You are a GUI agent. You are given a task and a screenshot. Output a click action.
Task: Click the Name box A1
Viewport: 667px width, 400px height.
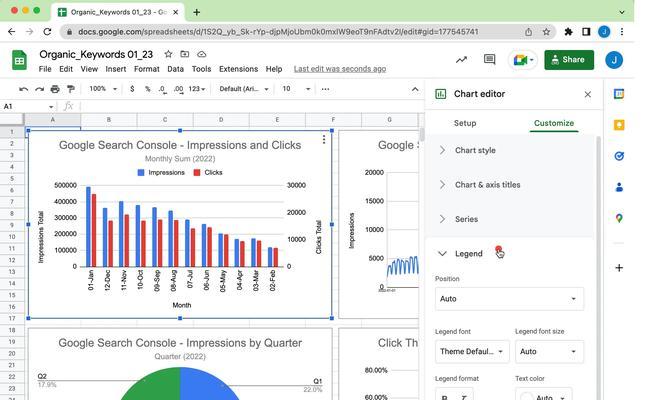coord(28,106)
